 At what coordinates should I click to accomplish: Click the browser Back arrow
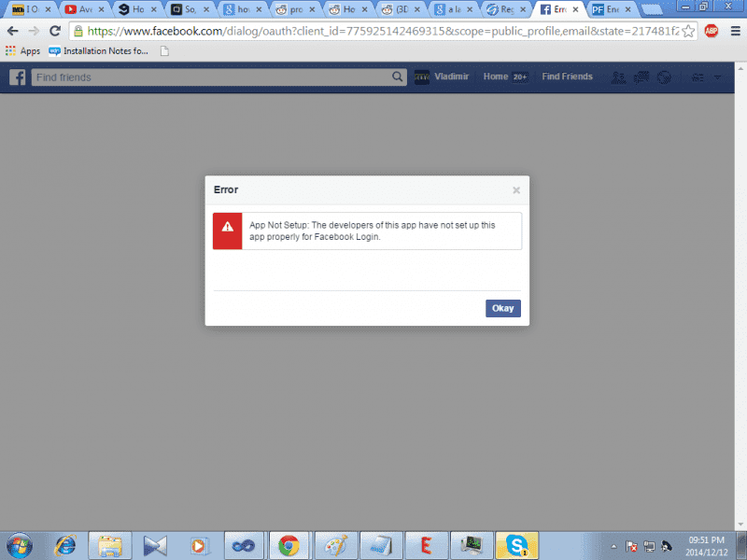(x=12, y=31)
